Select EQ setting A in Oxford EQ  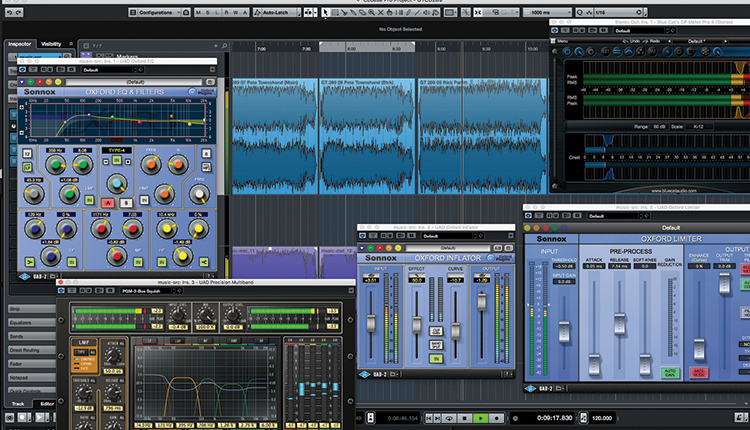[x=108, y=203]
